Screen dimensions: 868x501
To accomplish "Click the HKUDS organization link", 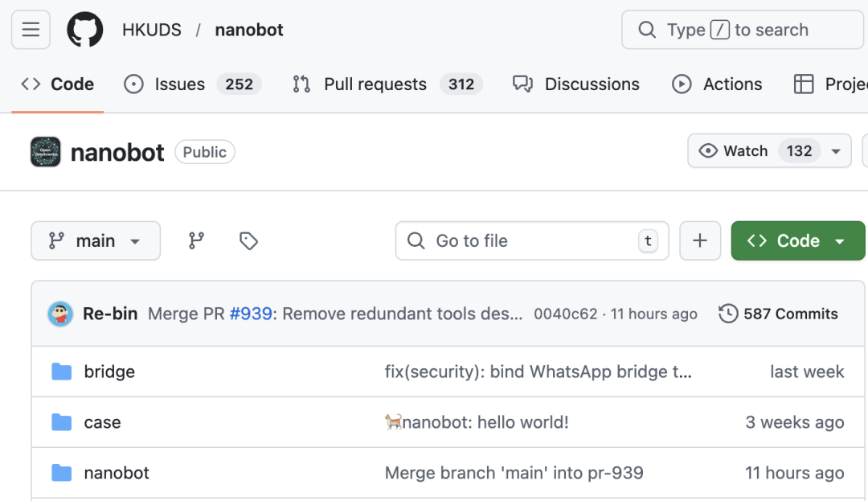I will click(151, 31).
